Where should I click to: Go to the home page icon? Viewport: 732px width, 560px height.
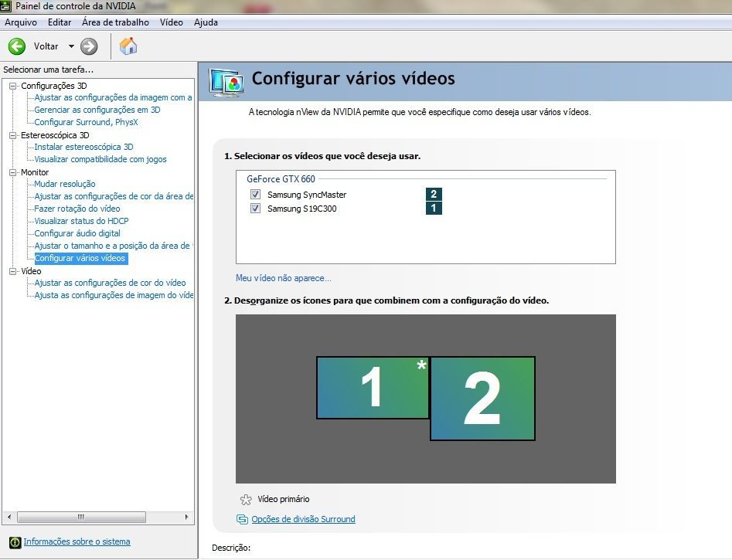pyautogui.click(x=128, y=46)
